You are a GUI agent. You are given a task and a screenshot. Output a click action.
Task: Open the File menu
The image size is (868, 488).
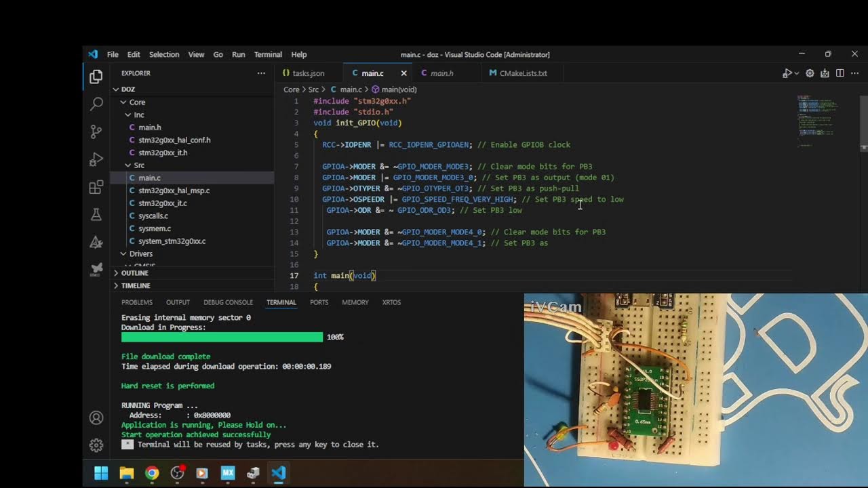(x=113, y=54)
